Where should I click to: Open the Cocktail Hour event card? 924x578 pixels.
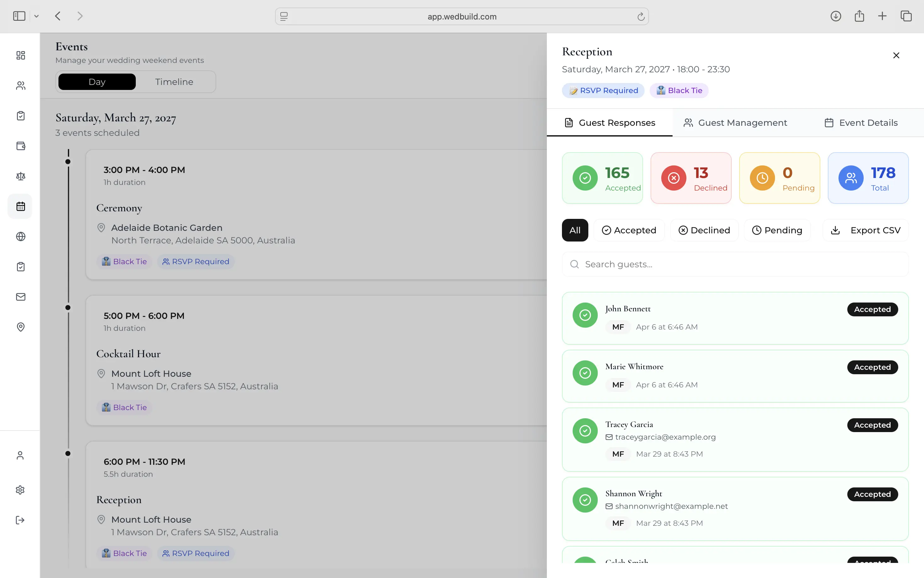pos(316,360)
